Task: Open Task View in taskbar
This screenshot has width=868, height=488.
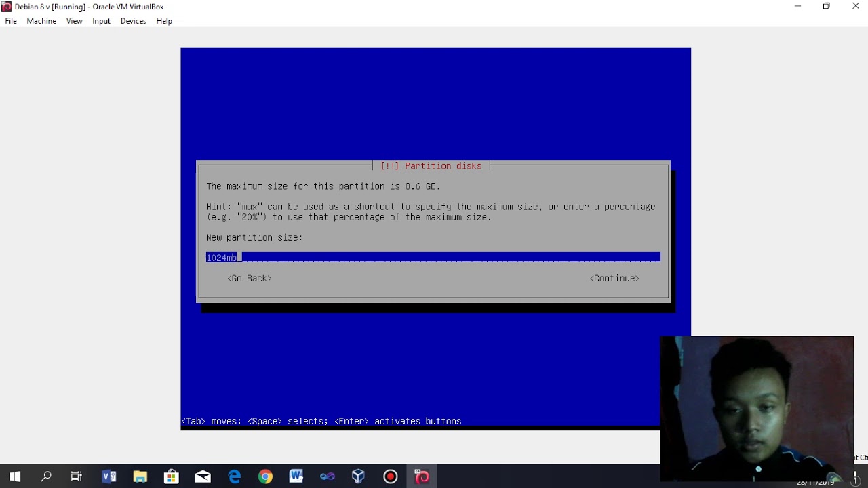Action: click(77, 476)
